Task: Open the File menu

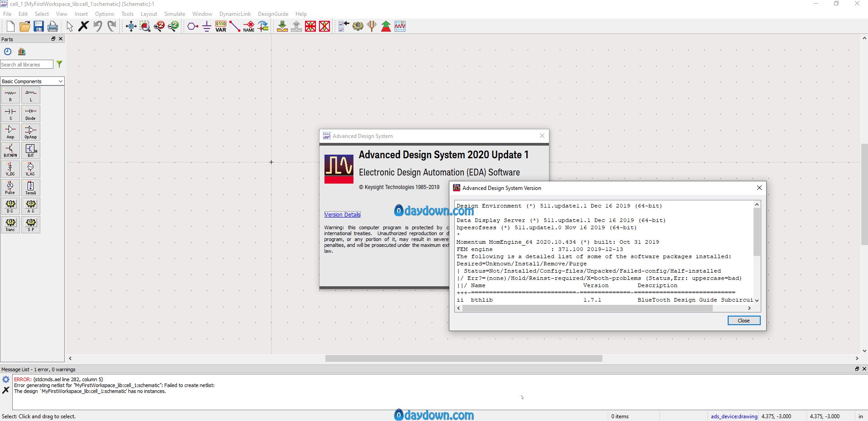Action: click(8, 14)
